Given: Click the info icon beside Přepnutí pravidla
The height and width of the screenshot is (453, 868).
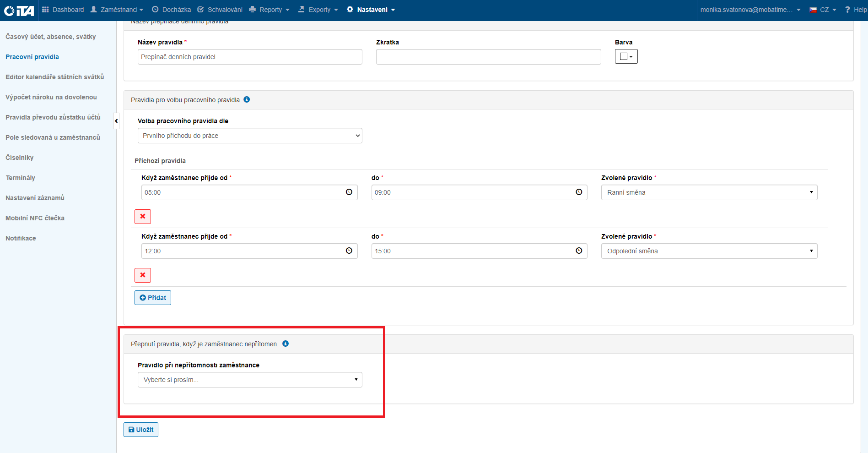Looking at the screenshot, I should click(x=286, y=344).
